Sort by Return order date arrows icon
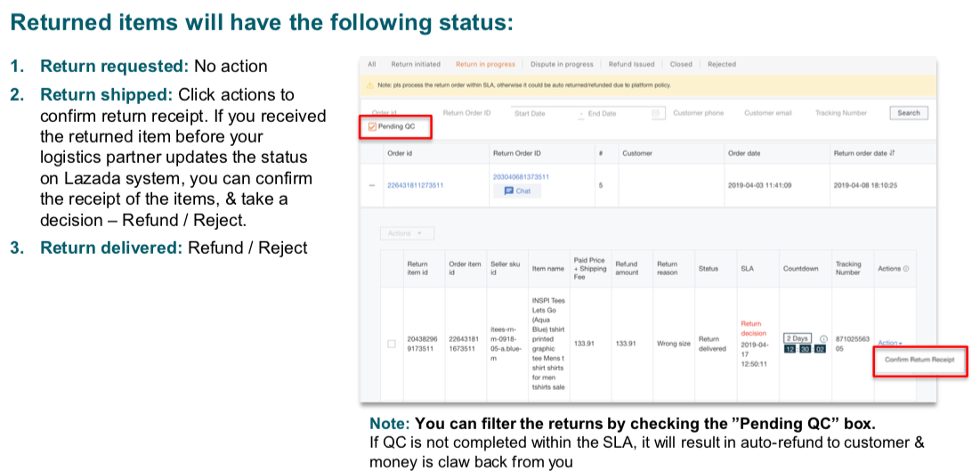Image resolution: width=980 pixels, height=471 pixels. tap(892, 153)
